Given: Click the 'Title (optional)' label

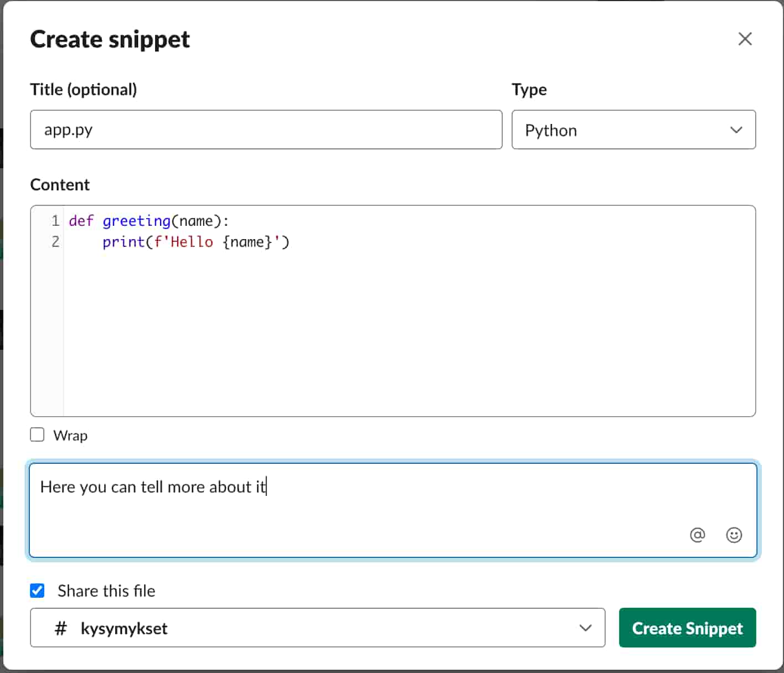Looking at the screenshot, I should pyautogui.click(x=84, y=90).
